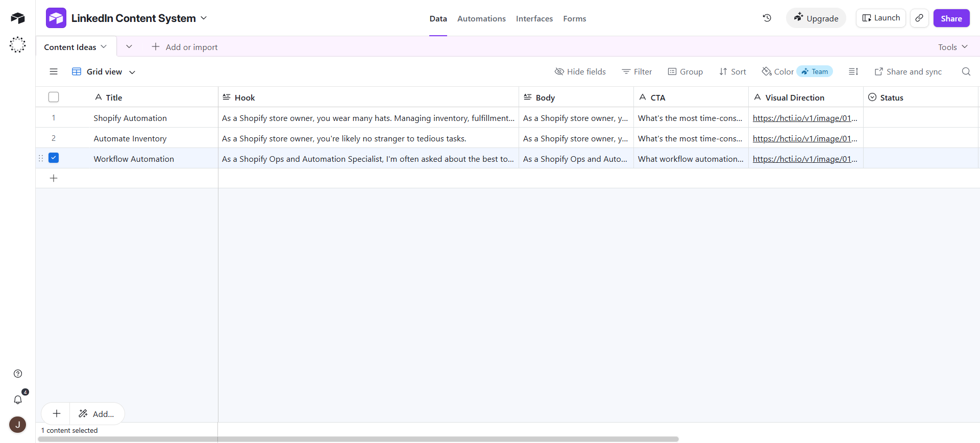
Task: Open the Filter menu
Action: (636, 71)
